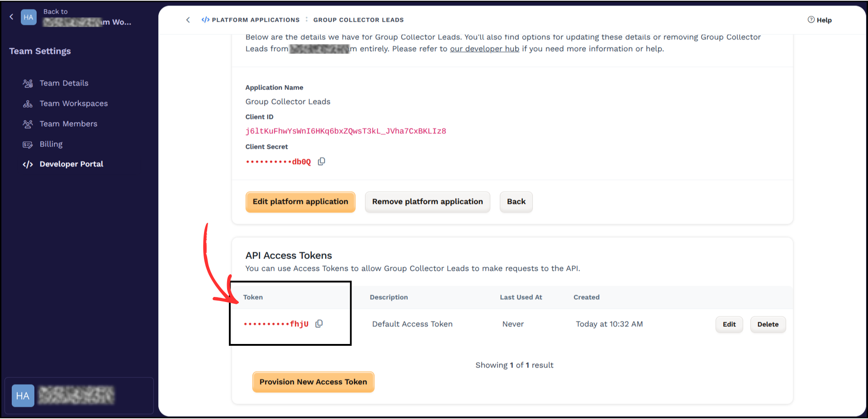Click the Team Details sidebar icon

[27, 83]
